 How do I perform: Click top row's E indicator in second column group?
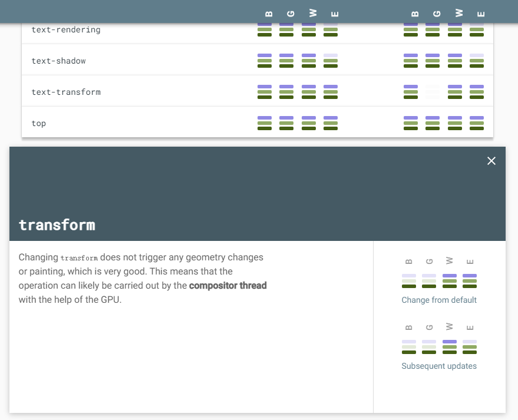(x=477, y=123)
